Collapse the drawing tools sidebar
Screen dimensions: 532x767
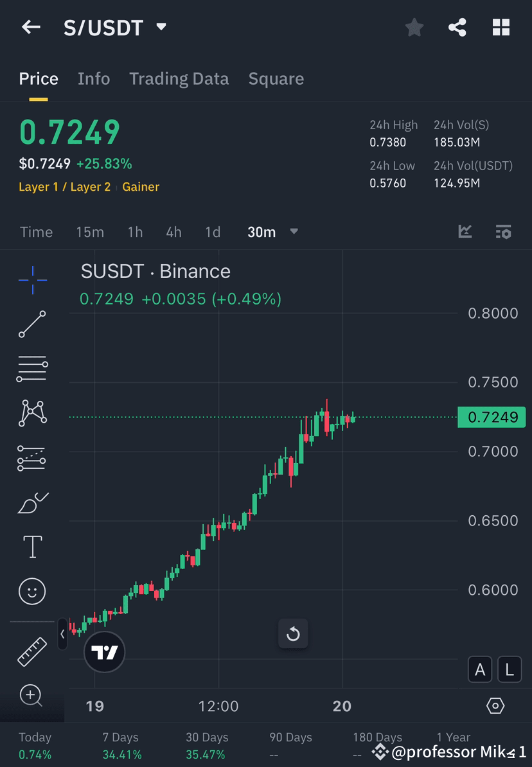[62, 634]
